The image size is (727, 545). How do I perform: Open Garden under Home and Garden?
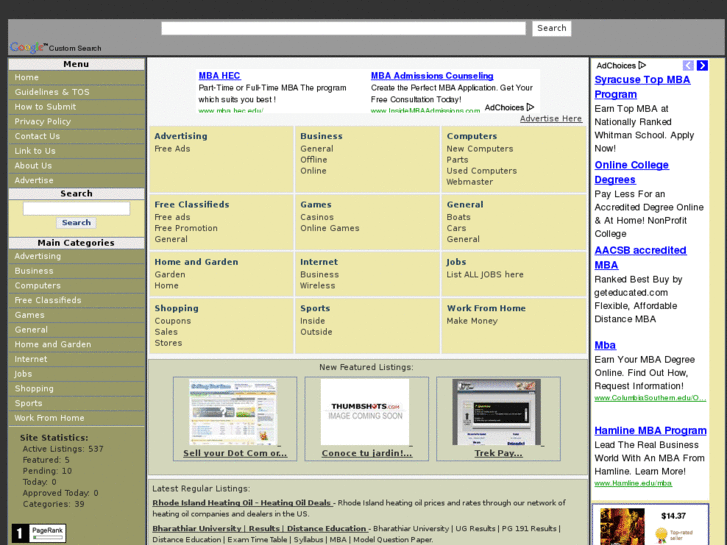pos(170,275)
